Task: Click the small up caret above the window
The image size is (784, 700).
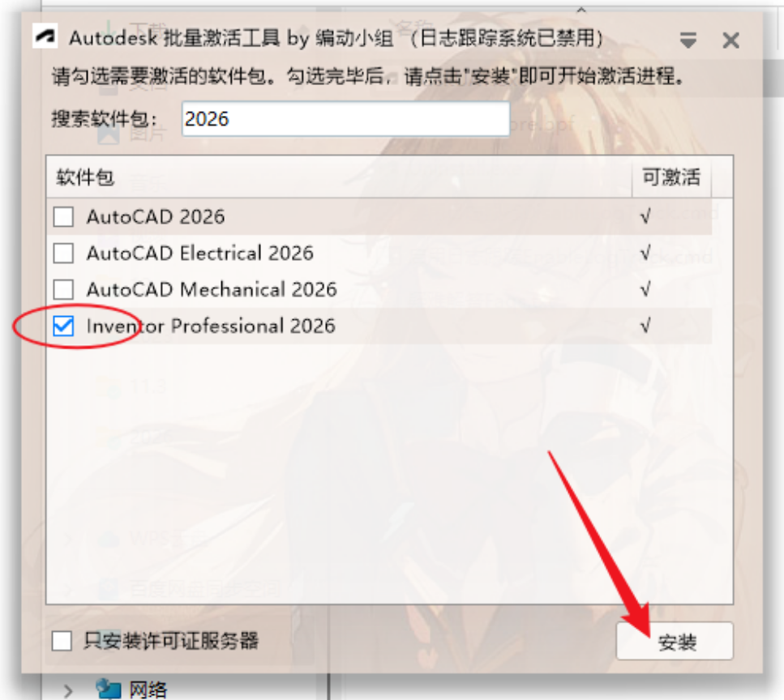Action: 581,10
